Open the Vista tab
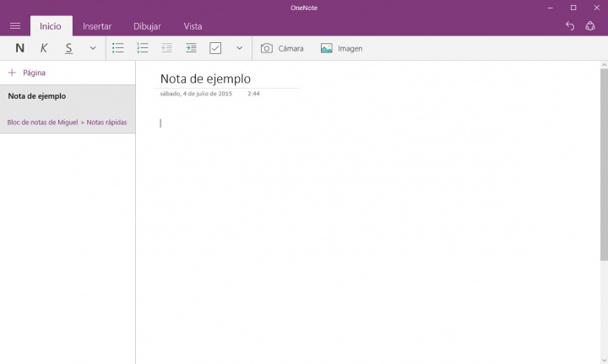Viewport: 608px width, 364px height. 193,26
